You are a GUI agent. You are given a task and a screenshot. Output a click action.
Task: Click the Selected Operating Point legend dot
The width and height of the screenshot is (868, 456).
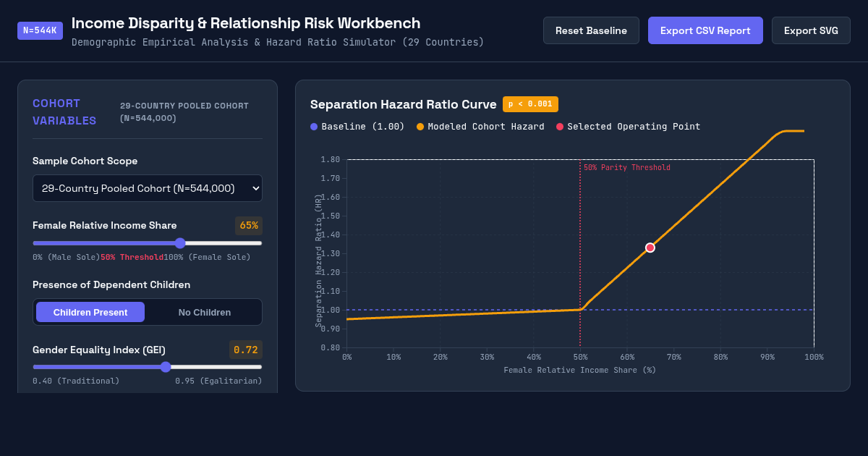[x=560, y=127]
